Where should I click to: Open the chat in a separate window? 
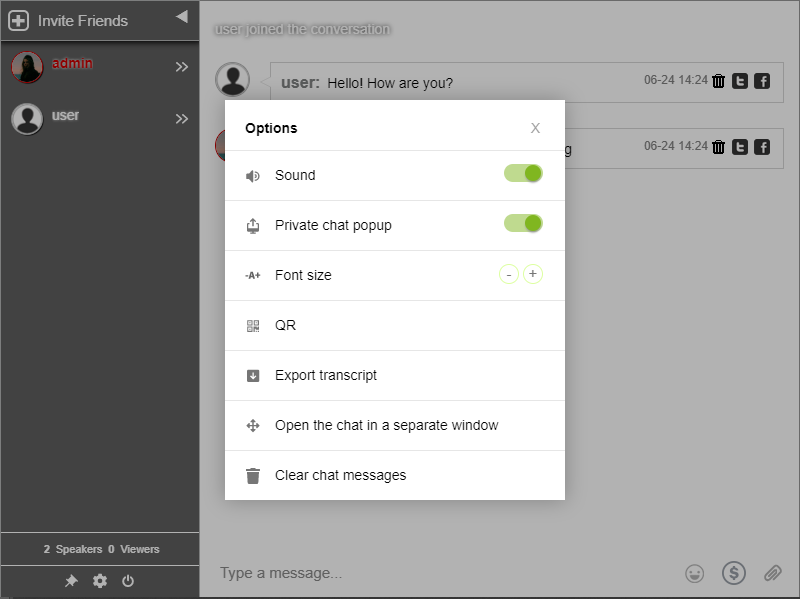[395, 426]
